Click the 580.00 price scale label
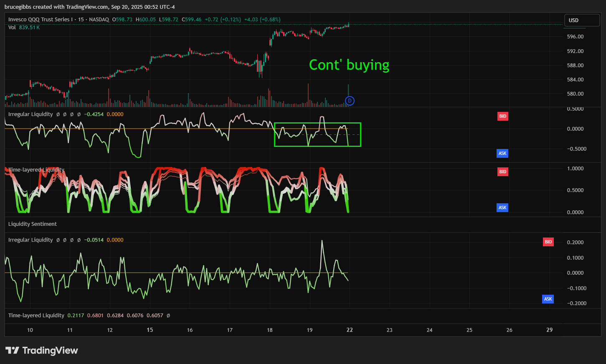This screenshot has width=606, height=364. 575,94
